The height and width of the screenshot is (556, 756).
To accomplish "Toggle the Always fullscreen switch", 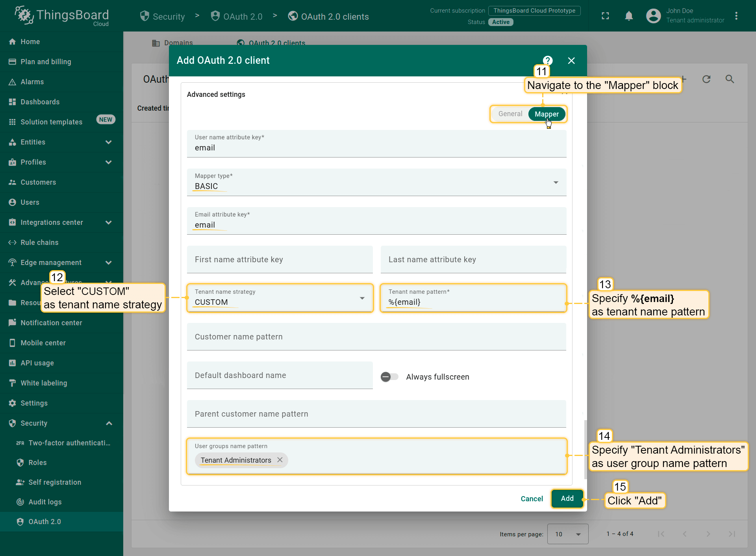I will point(389,377).
